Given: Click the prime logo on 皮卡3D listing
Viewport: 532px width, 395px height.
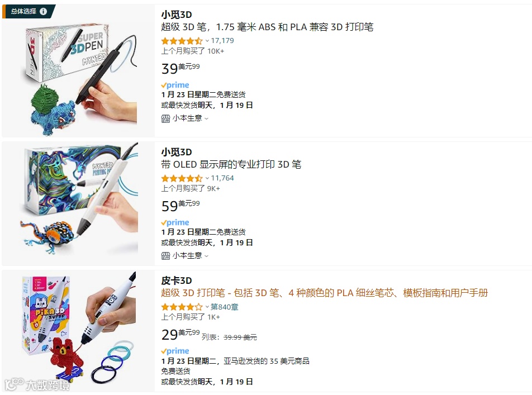Looking at the screenshot, I should [175, 351].
